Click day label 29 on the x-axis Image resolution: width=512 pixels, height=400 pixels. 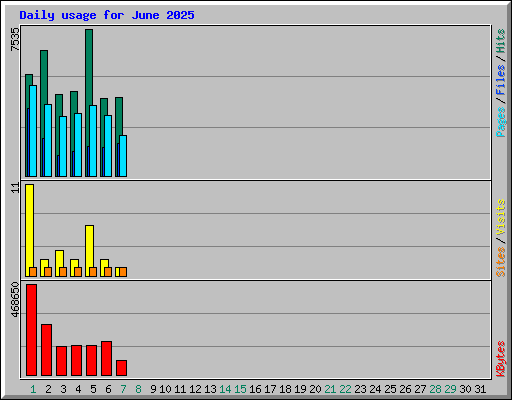point(450,389)
